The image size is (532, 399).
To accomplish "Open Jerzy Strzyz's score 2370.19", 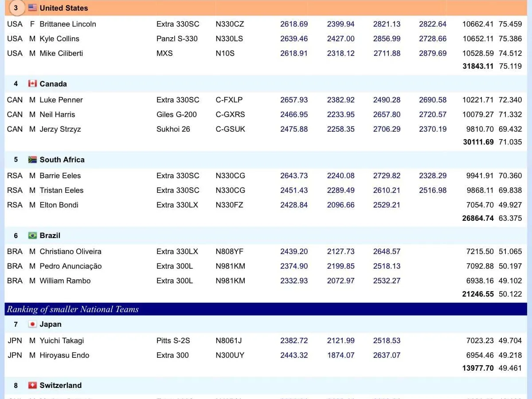I will coord(433,129).
